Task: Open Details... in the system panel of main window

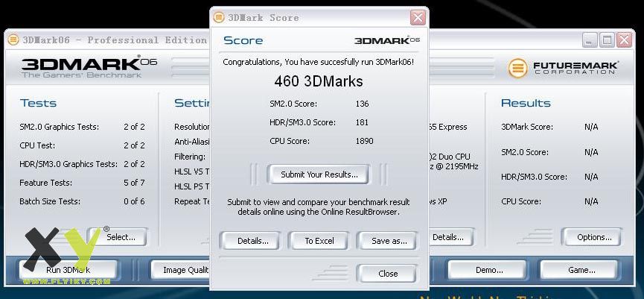Action: [451, 237]
